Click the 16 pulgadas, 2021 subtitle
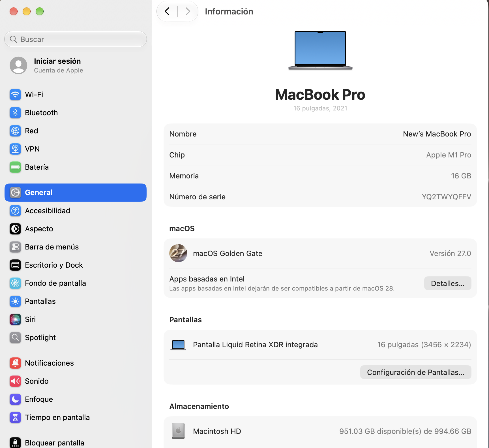The height and width of the screenshot is (448, 489). pyautogui.click(x=320, y=108)
